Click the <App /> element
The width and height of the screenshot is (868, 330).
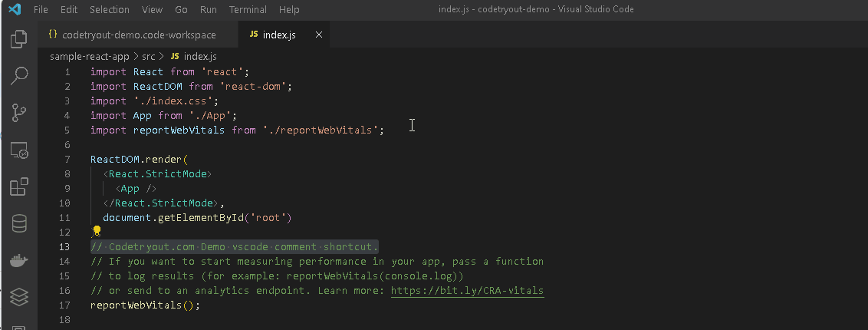click(x=136, y=188)
